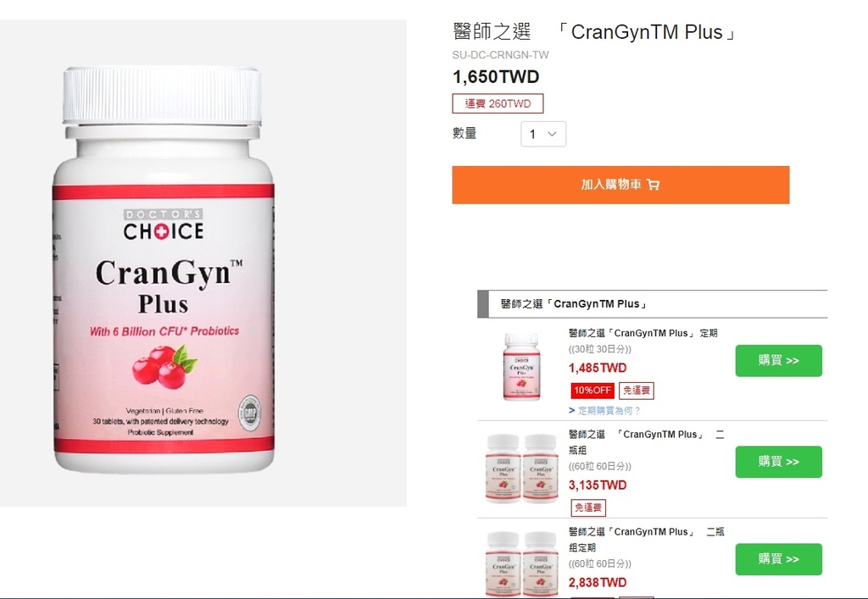
Task: Open the 定期購買為何？ link
Action: (604, 410)
